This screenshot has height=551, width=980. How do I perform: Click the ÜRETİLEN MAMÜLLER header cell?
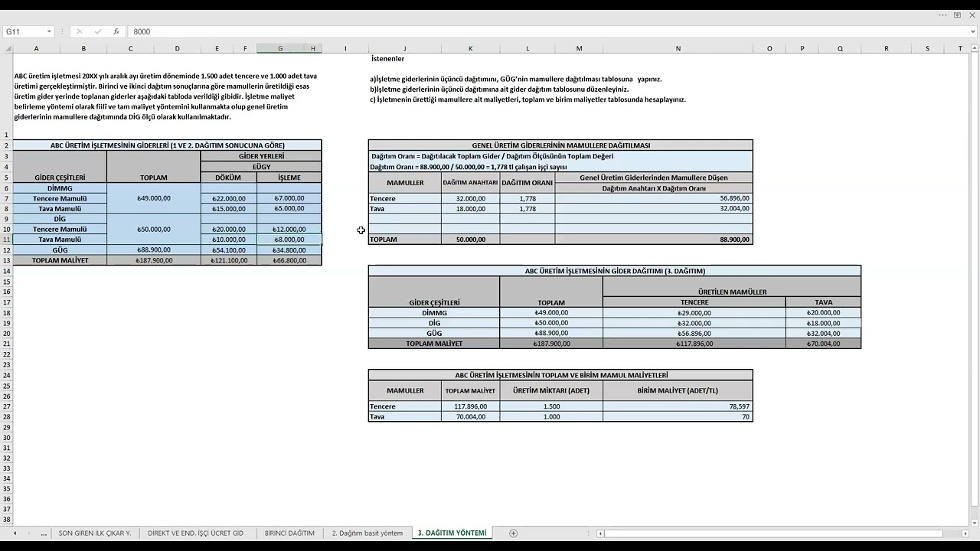[x=732, y=287]
